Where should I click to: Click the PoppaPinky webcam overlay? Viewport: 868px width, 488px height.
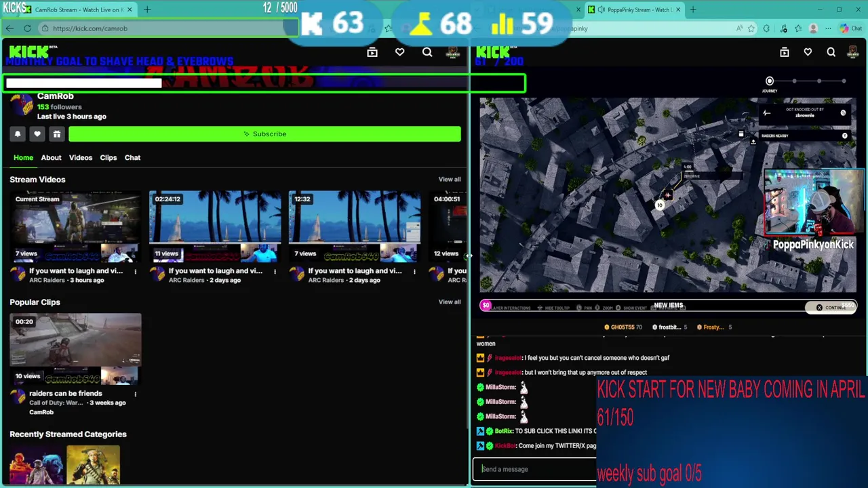(x=813, y=202)
